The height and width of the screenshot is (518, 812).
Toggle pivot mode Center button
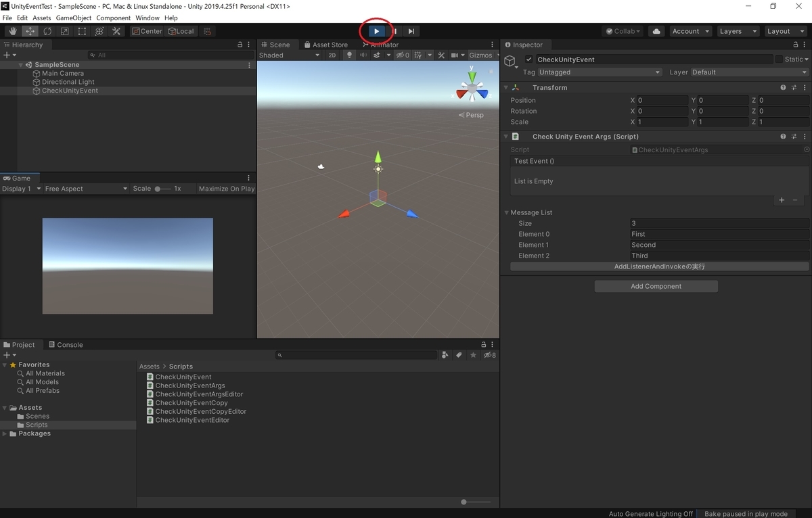(x=147, y=31)
